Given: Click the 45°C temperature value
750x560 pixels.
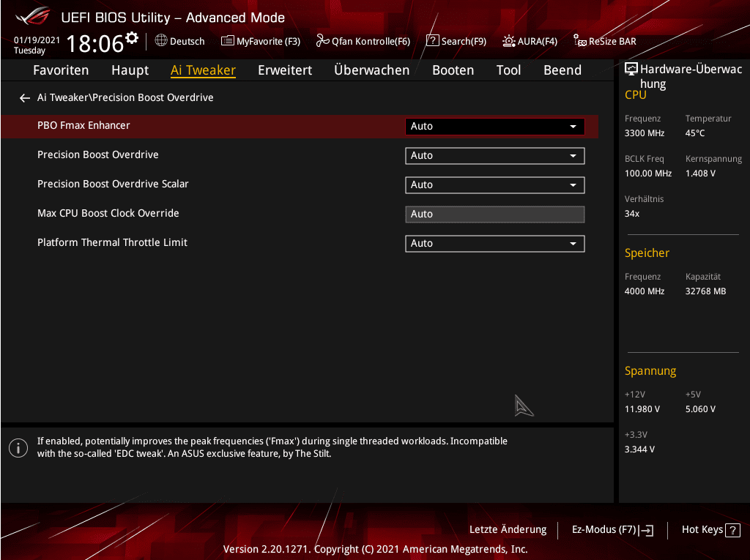Looking at the screenshot, I should pyautogui.click(x=695, y=133).
